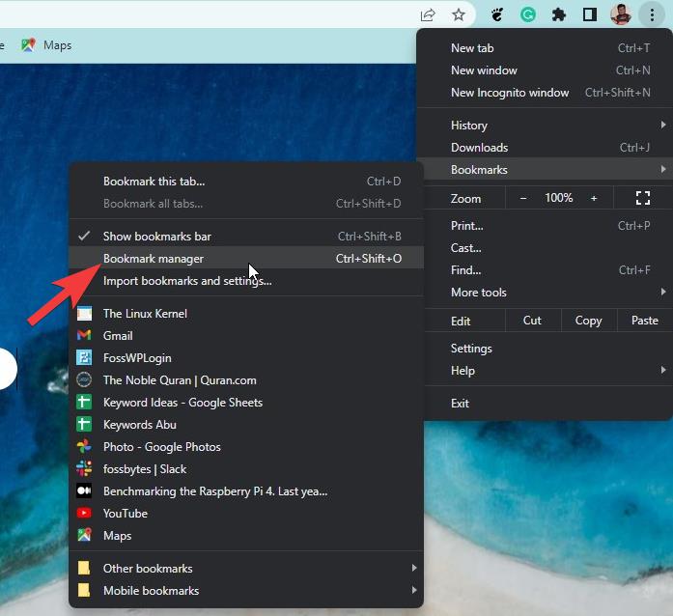Open The Linux Kernel bookmark
Viewport: 673px width, 616px height.
point(246,314)
